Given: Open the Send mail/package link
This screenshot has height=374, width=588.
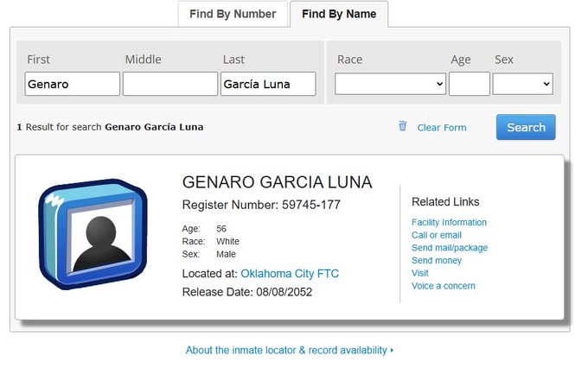Looking at the screenshot, I should (x=450, y=248).
